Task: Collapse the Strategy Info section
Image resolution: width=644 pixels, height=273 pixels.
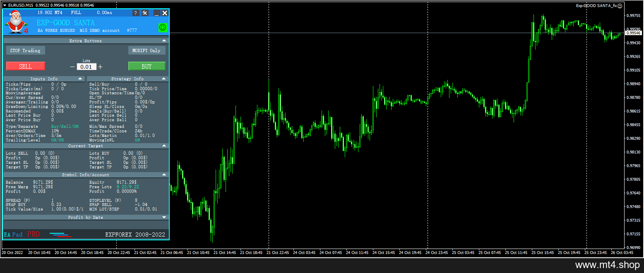Action: pyautogui.click(x=164, y=79)
